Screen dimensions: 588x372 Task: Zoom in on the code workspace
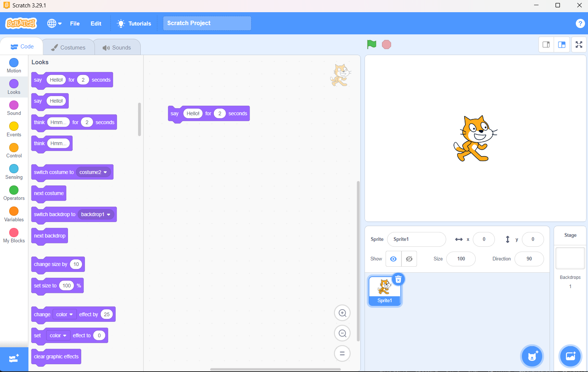(342, 313)
